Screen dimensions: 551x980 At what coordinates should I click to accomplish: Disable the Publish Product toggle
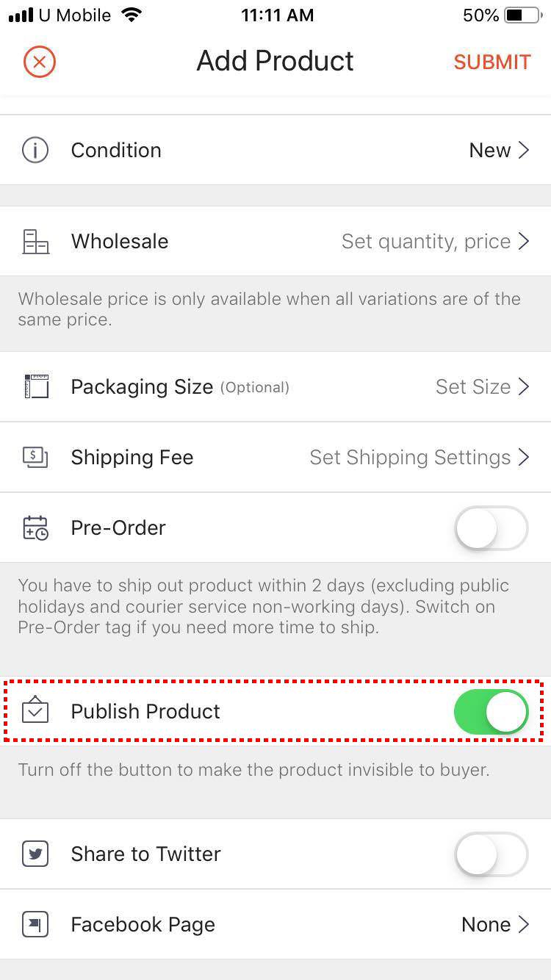click(491, 711)
